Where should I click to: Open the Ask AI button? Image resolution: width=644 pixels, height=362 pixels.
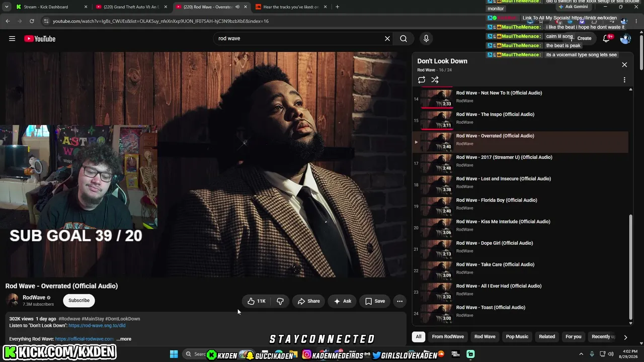[342, 301]
